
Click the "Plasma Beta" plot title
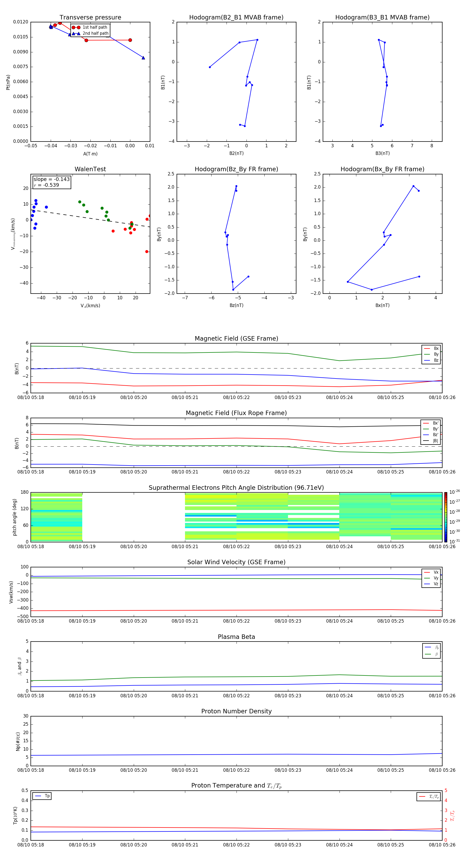tap(236, 637)
